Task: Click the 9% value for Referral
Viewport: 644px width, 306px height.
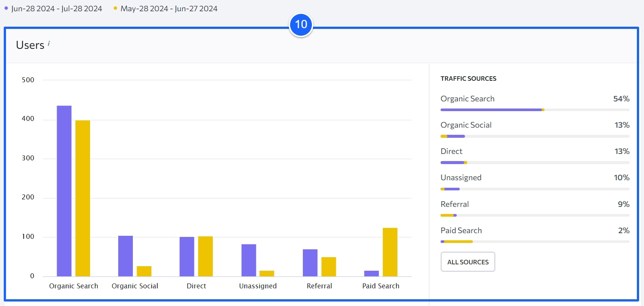Action: pos(624,204)
